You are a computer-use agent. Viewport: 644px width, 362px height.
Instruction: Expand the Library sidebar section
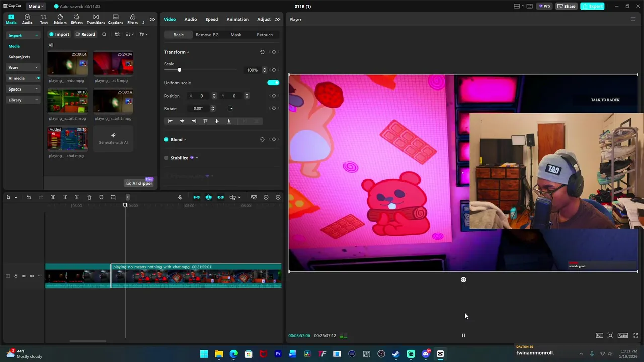tap(23, 100)
